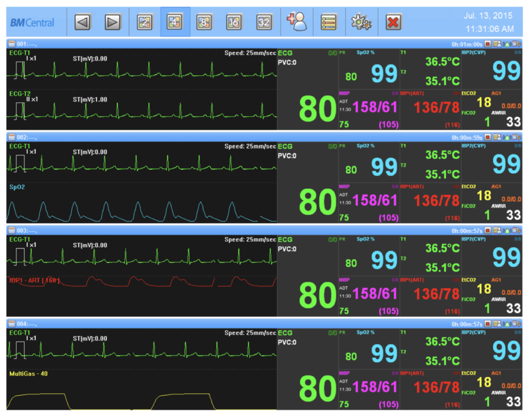The width and height of the screenshot is (530, 420).
Task: Stop recording for bed 002
Action: 488,137
